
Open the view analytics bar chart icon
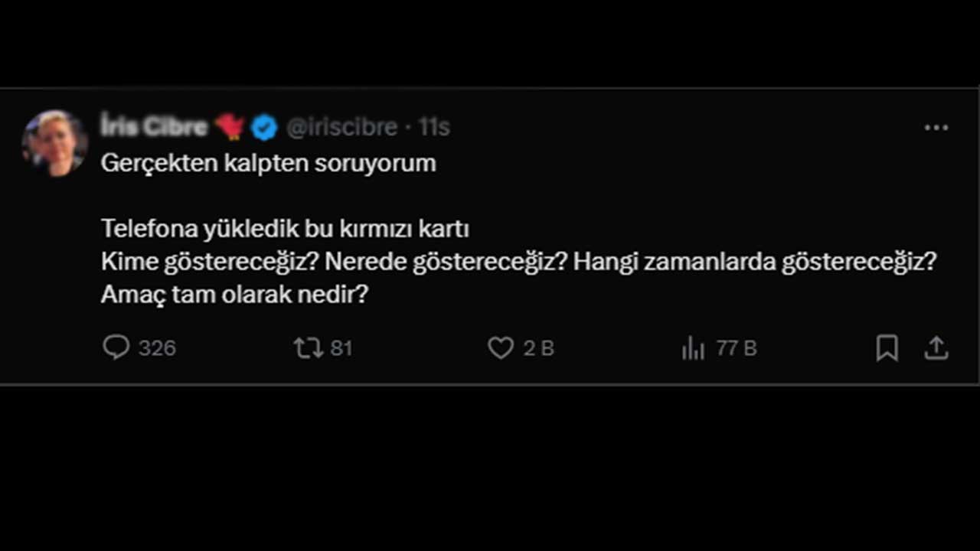(x=693, y=349)
